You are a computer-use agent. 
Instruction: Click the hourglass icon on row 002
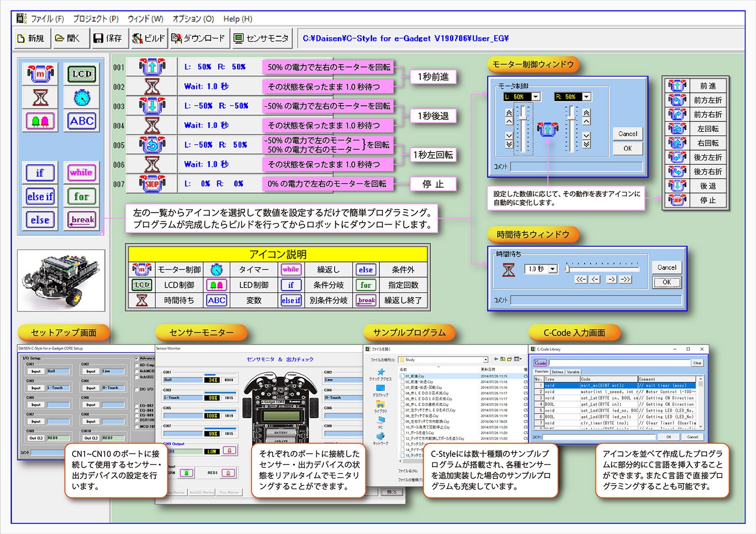tap(152, 86)
